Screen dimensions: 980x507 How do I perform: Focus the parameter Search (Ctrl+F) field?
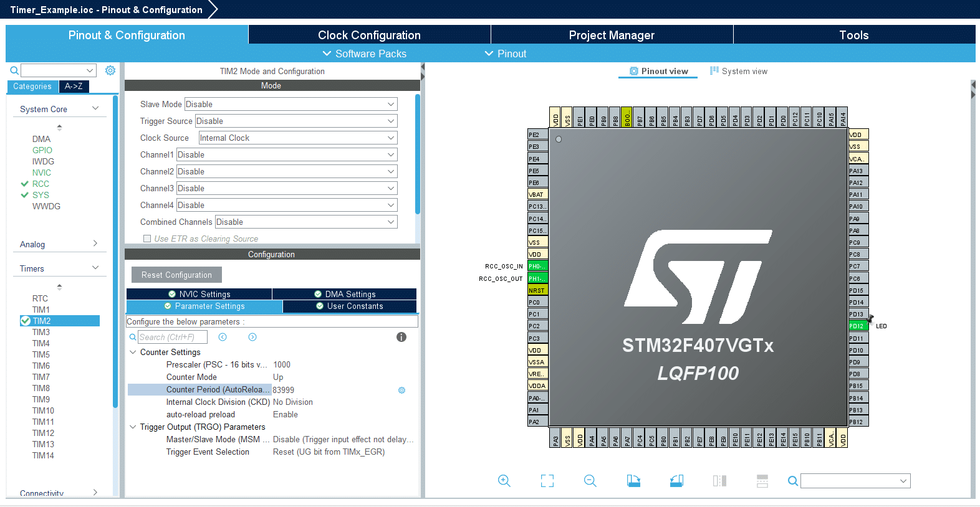(x=173, y=337)
